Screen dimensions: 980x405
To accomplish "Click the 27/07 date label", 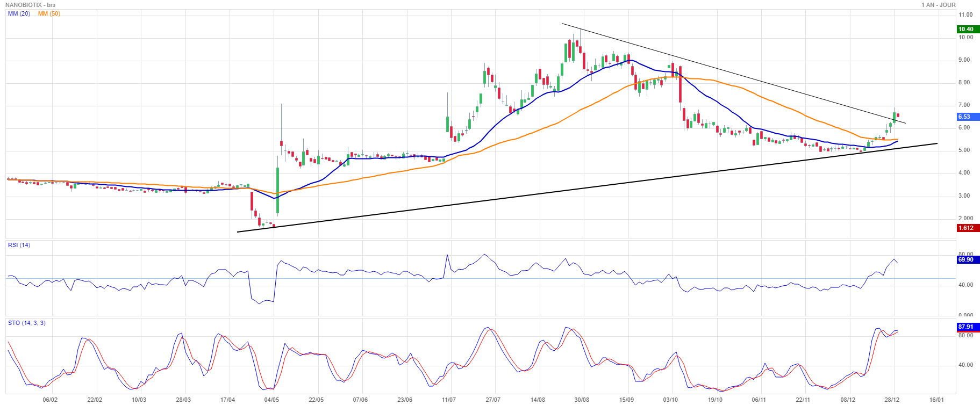I will 493,400.
